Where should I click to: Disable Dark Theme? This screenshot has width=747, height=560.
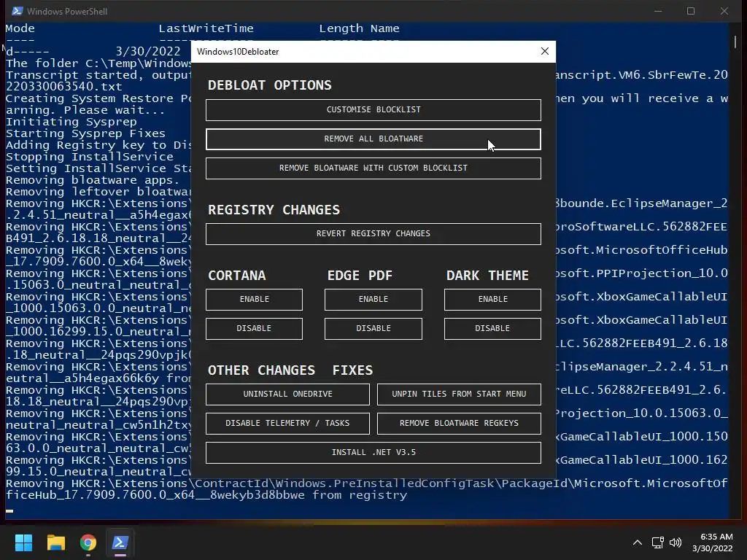click(x=492, y=329)
